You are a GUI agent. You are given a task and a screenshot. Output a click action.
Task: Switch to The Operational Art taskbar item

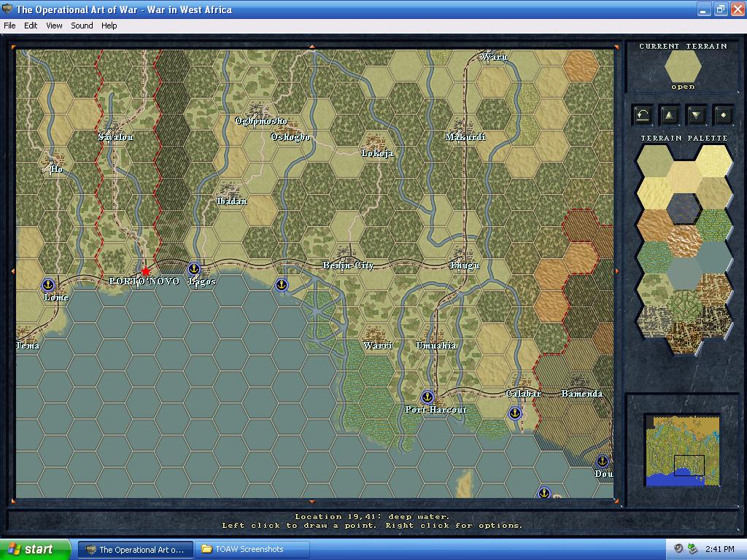136,550
